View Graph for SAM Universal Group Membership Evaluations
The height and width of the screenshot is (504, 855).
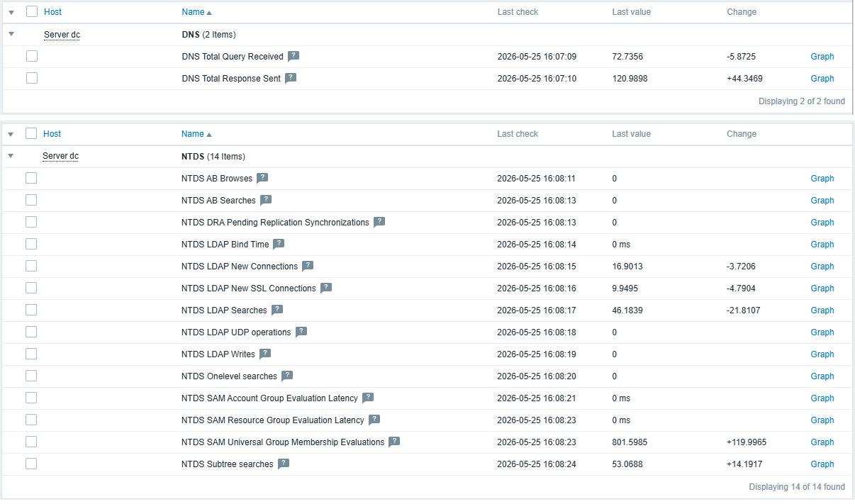(822, 442)
